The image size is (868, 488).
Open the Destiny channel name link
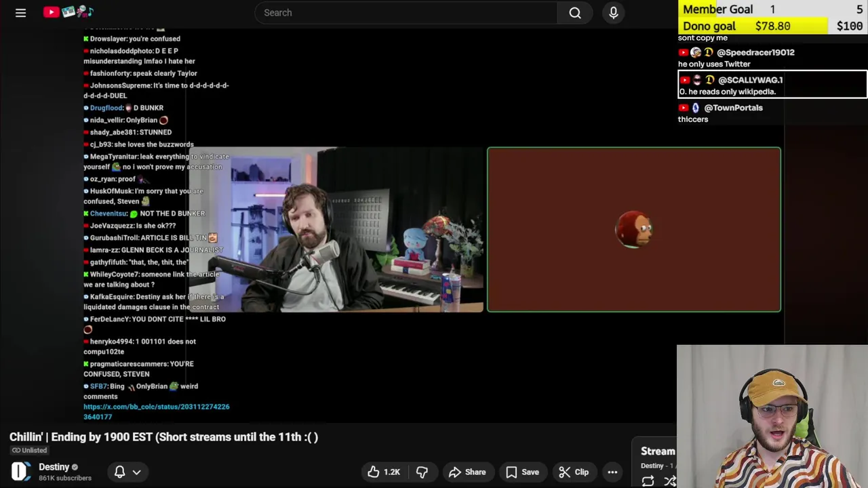click(x=54, y=466)
